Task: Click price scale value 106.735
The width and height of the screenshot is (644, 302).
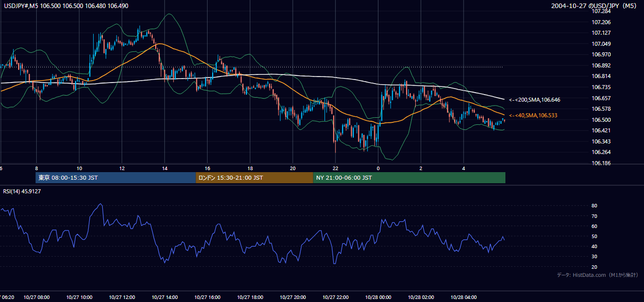Action: coord(601,87)
